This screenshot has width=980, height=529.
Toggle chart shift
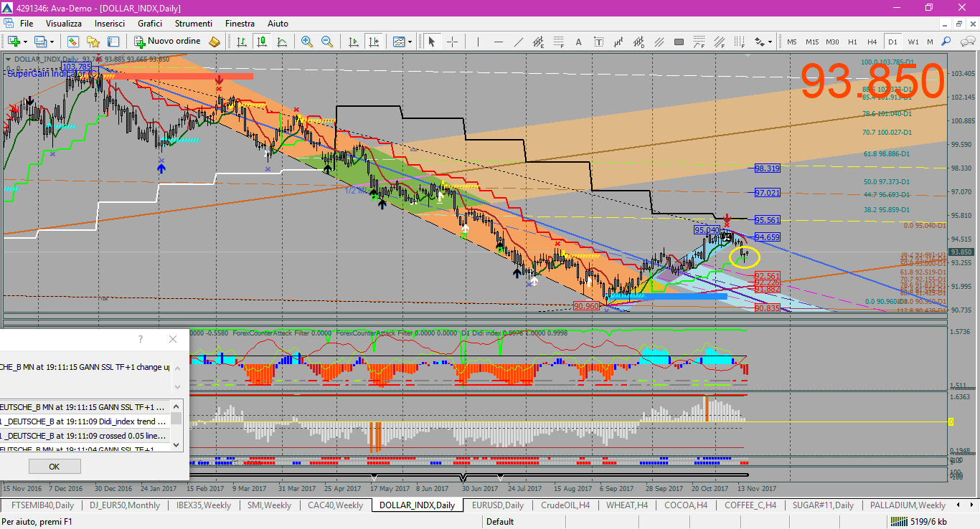[373, 42]
